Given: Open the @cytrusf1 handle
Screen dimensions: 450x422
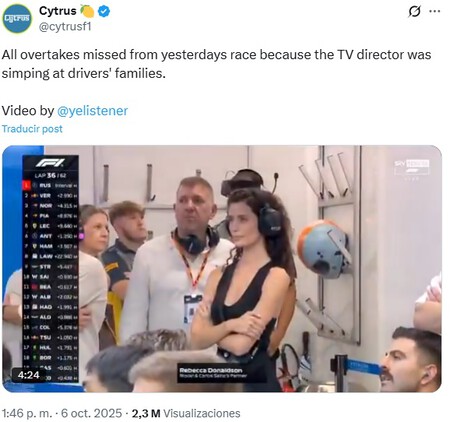Looking at the screenshot, I should click(65, 27).
